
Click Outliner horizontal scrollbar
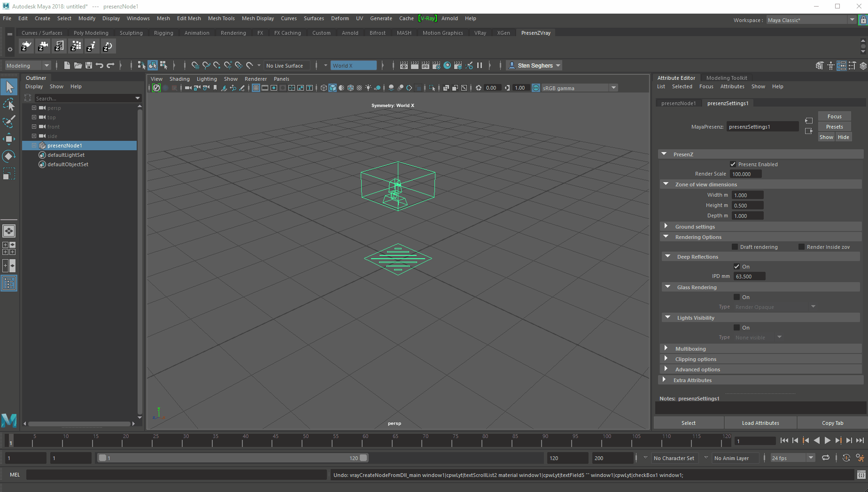tap(79, 423)
